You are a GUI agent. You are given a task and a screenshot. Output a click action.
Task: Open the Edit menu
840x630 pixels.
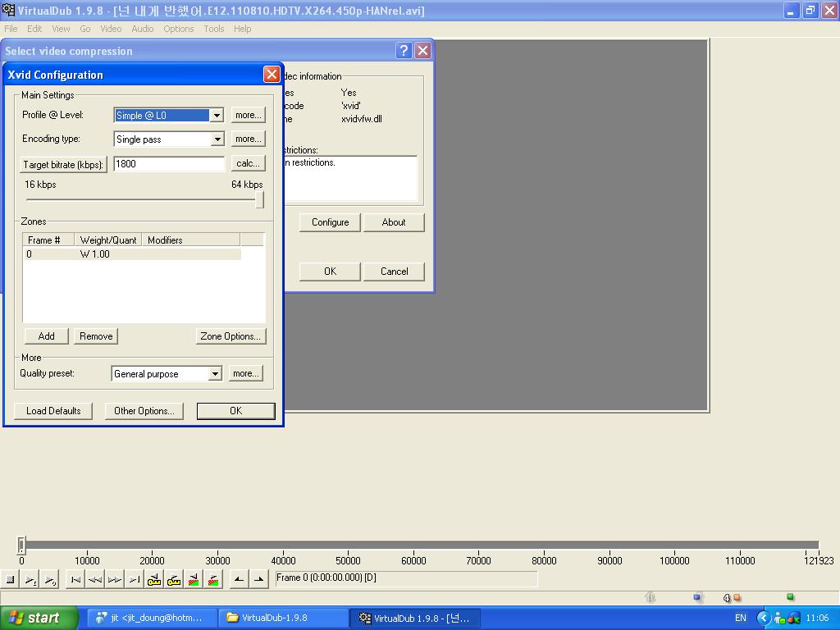[34, 29]
